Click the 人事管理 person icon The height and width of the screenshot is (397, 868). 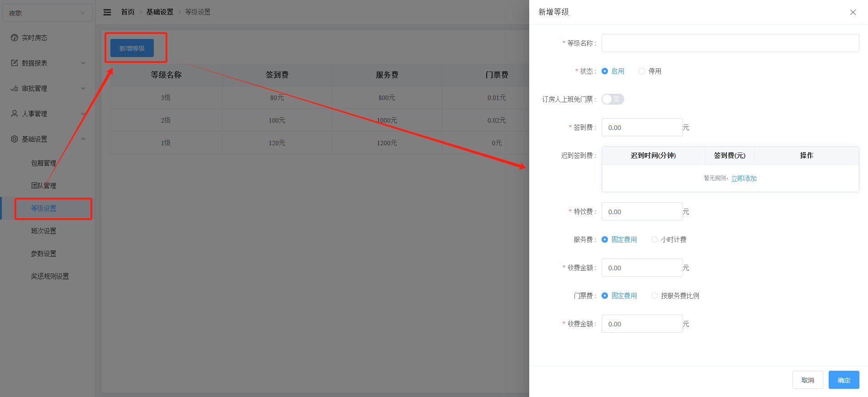[x=14, y=114]
